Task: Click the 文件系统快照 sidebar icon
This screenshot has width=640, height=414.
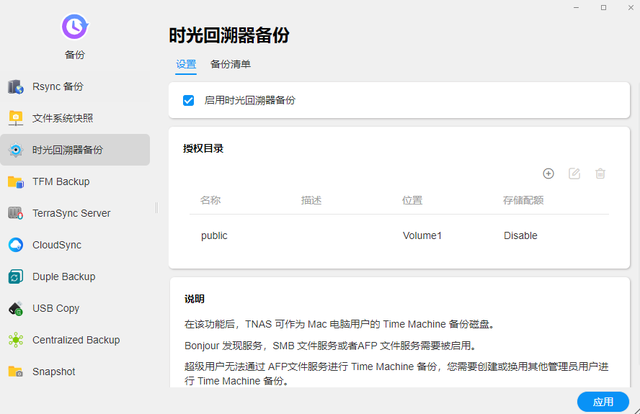Action: click(16, 118)
